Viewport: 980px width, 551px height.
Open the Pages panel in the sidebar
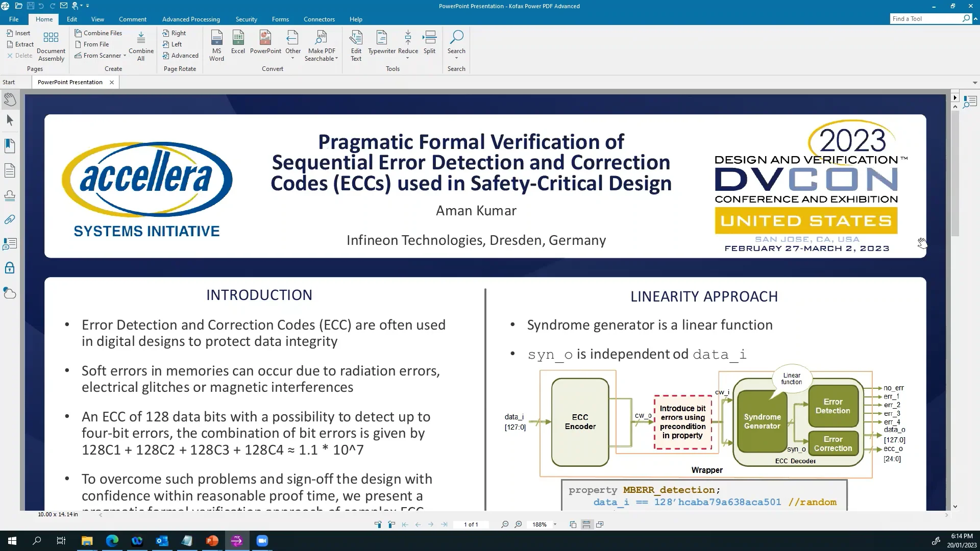coord(10,170)
